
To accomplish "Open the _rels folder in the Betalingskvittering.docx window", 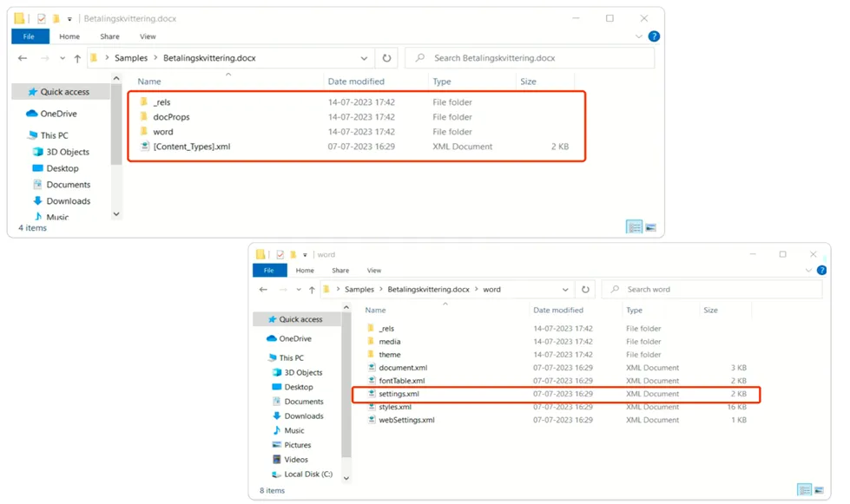I will click(161, 101).
